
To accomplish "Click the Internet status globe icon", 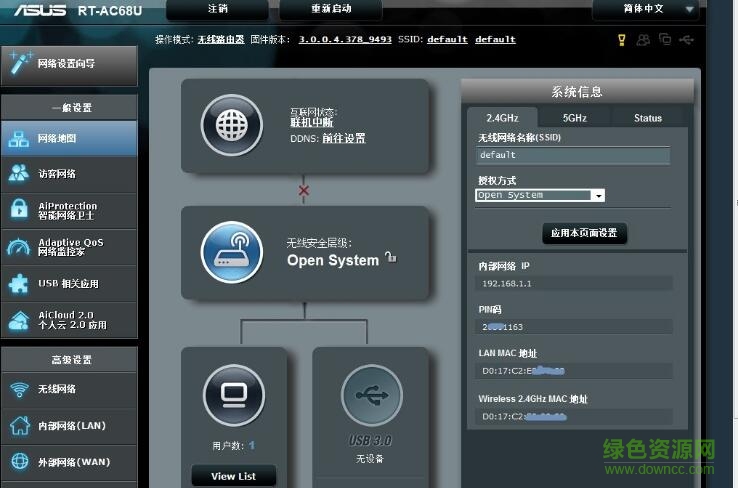I will point(232,126).
